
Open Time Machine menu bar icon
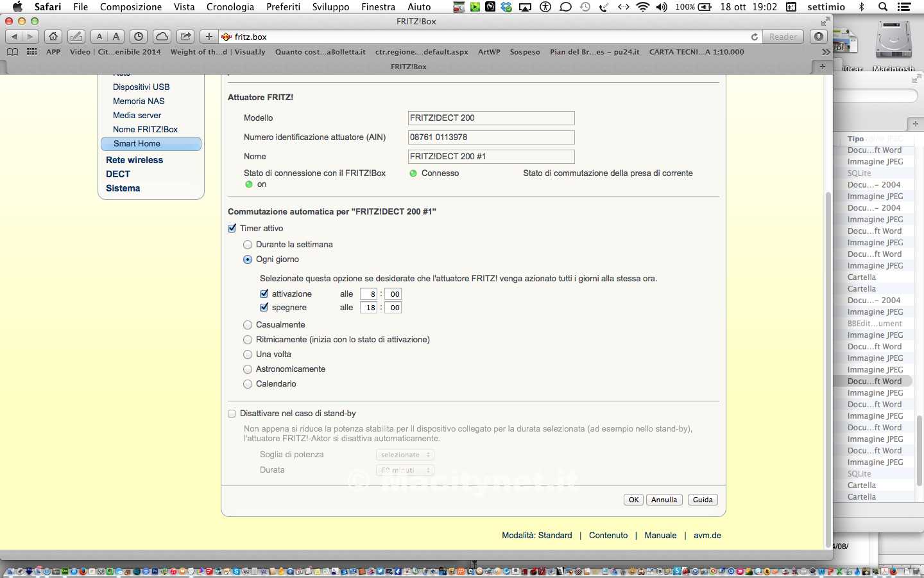pos(585,7)
